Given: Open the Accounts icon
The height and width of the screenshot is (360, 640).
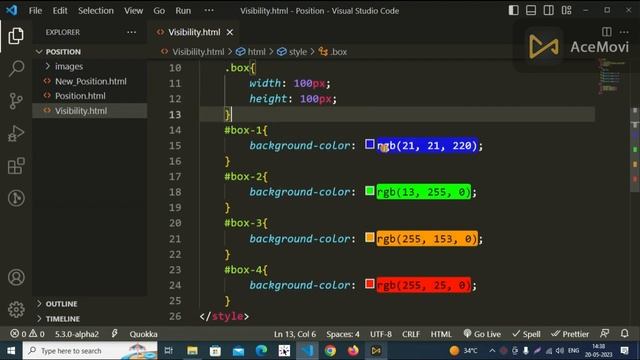Looking at the screenshot, I should (16, 277).
